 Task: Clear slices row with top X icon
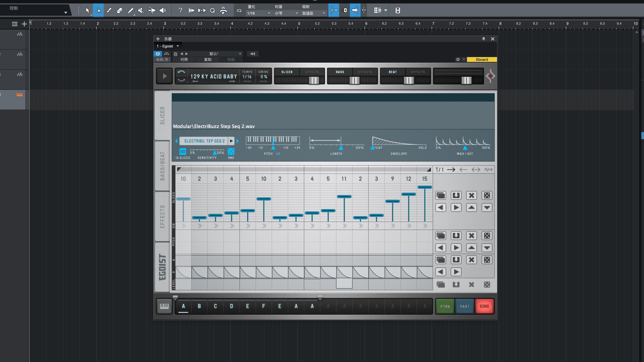coord(472,195)
